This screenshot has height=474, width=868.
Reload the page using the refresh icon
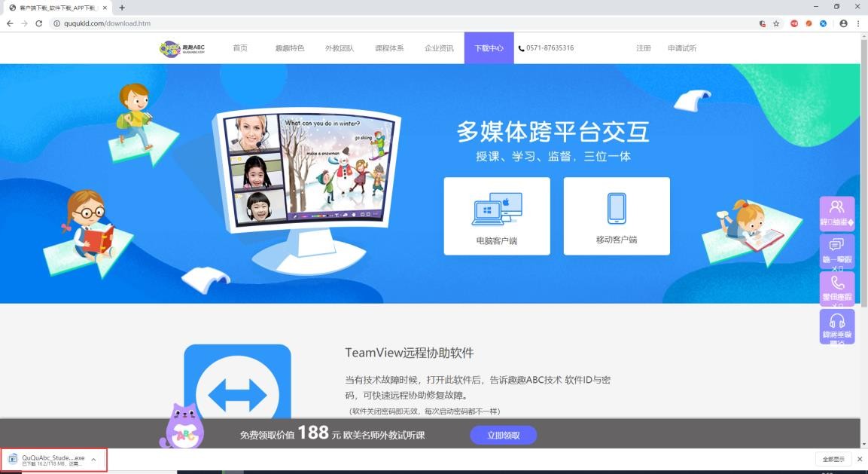(39, 23)
